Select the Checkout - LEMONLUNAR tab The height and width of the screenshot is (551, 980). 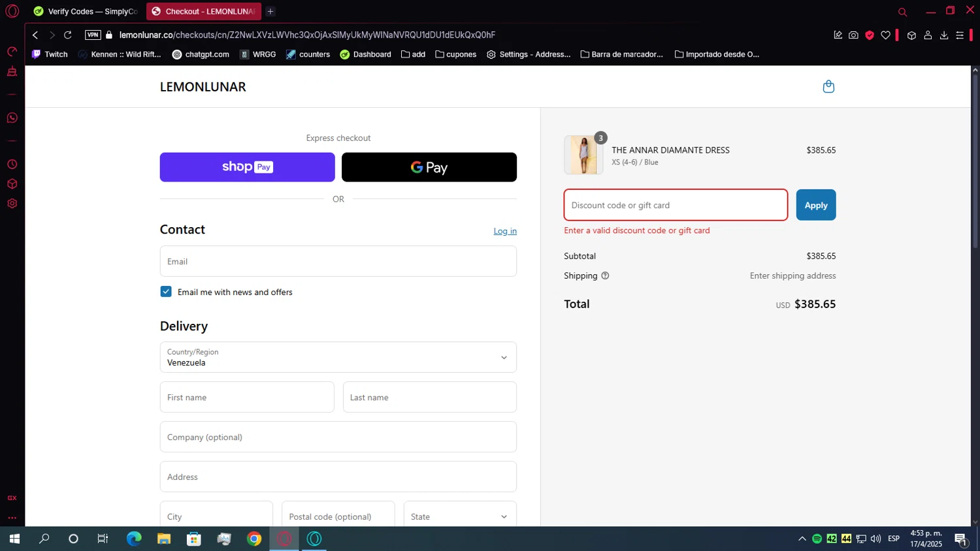[203, 11]
